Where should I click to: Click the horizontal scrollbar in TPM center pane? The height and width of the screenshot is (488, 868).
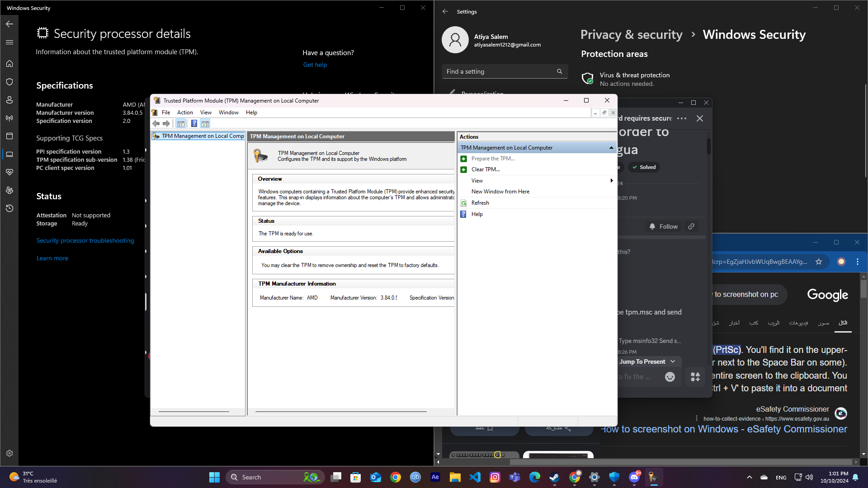tap(341, 412)
